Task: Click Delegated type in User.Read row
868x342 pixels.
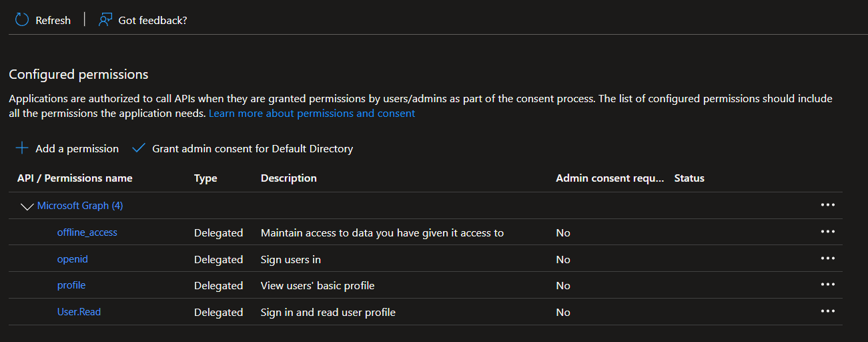Action: (219, 313)
